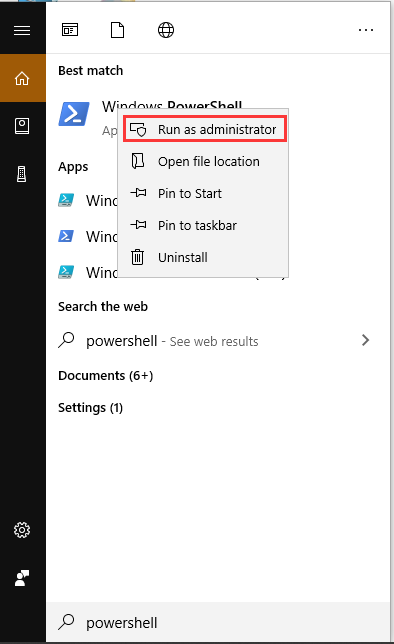Image resolution: width=394 pixels, height=644 pixels.
Task: Click the pin icon beside Pin to taskbar
Action: click(x=138, y=225)
